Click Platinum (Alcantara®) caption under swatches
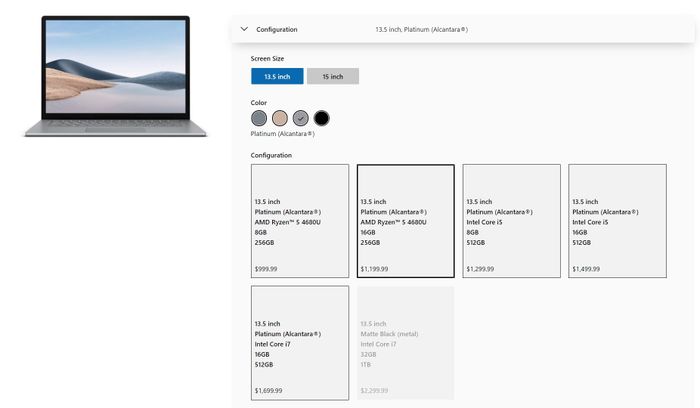This screenshot has width=700, height=408. coord(283,133)
